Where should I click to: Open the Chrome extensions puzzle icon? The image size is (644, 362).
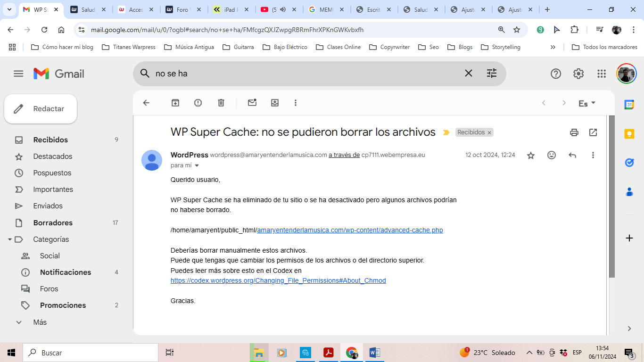coord(574,30)
